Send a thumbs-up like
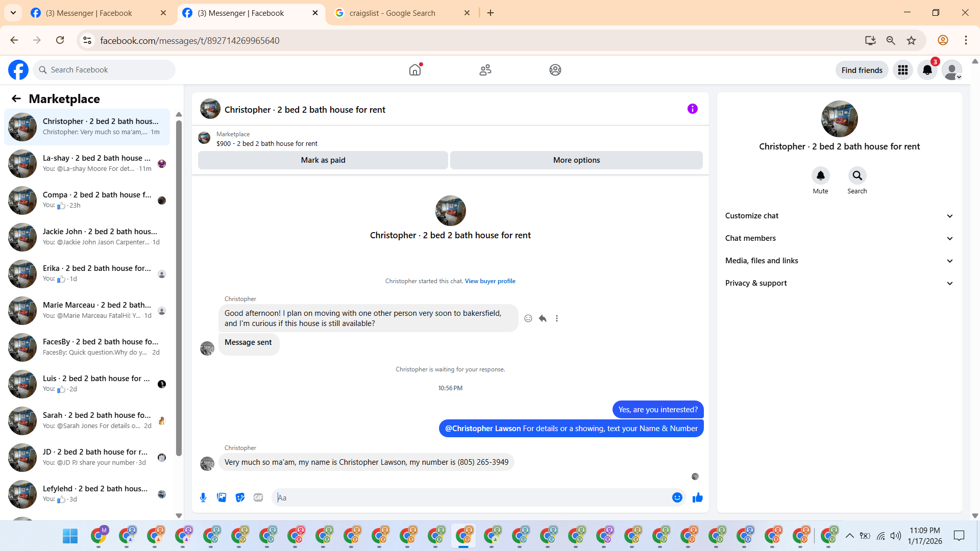 pos(697,497)
